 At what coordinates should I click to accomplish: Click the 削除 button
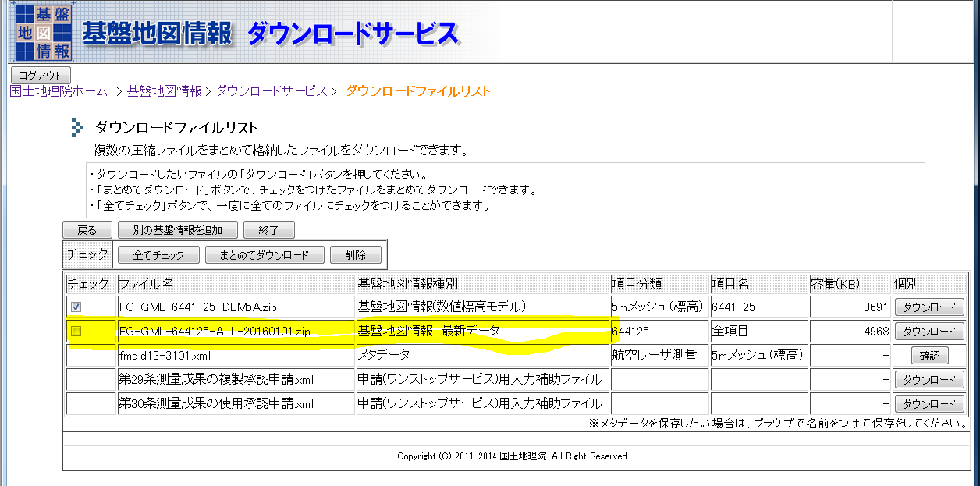(356, 255)
